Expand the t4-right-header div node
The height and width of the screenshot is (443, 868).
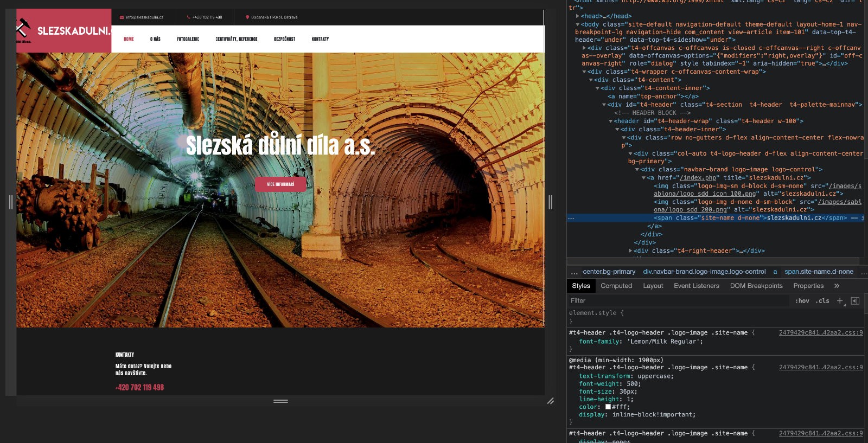(x=630, y=251)
